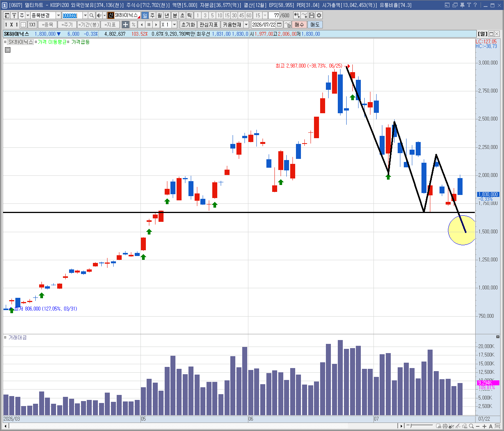
Task: Click the text tool A icon
Action: [491, 426]
